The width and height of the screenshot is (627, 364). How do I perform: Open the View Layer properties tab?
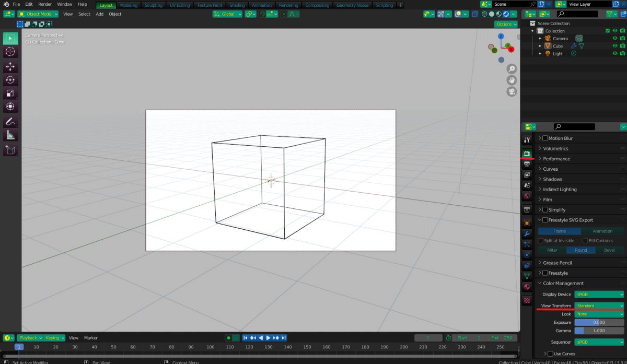tap(527, 174)
